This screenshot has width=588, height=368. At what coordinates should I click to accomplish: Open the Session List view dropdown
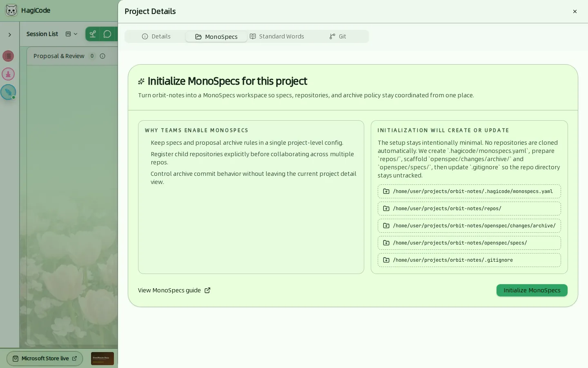click(71, 34)
